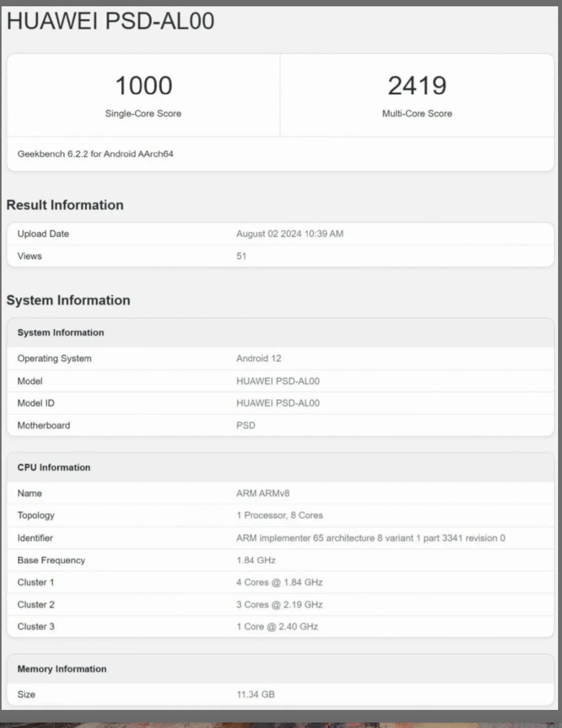Select the 2419 multi-core score value
Image resolution: width=562 pixels, height=728 pixels.
point(417,85)
